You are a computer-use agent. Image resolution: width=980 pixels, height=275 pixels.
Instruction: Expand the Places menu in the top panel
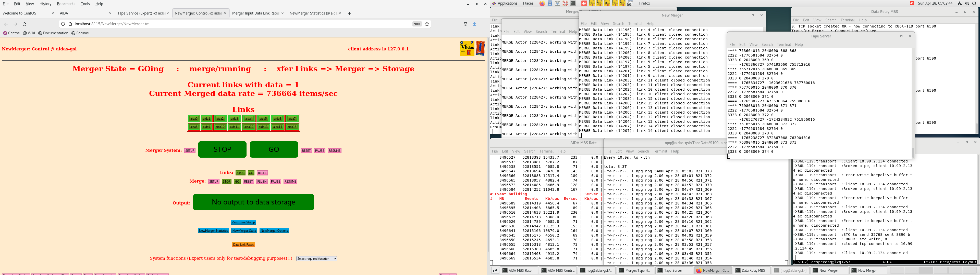click(528, 3)
